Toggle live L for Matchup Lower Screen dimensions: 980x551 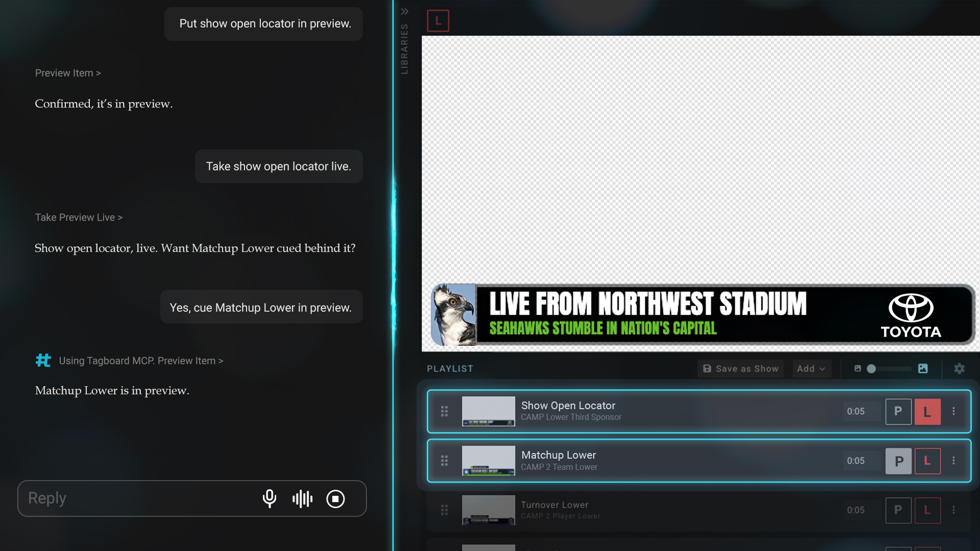click(927, 461)
